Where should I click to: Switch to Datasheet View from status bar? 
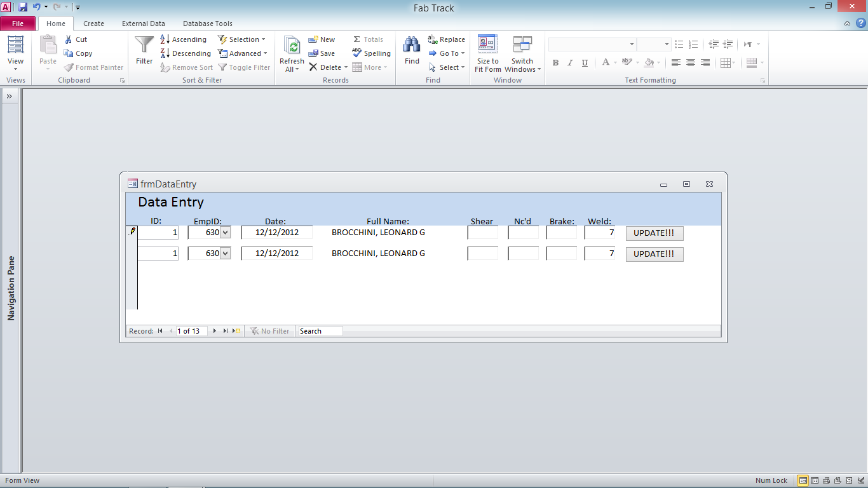[815, 481]
